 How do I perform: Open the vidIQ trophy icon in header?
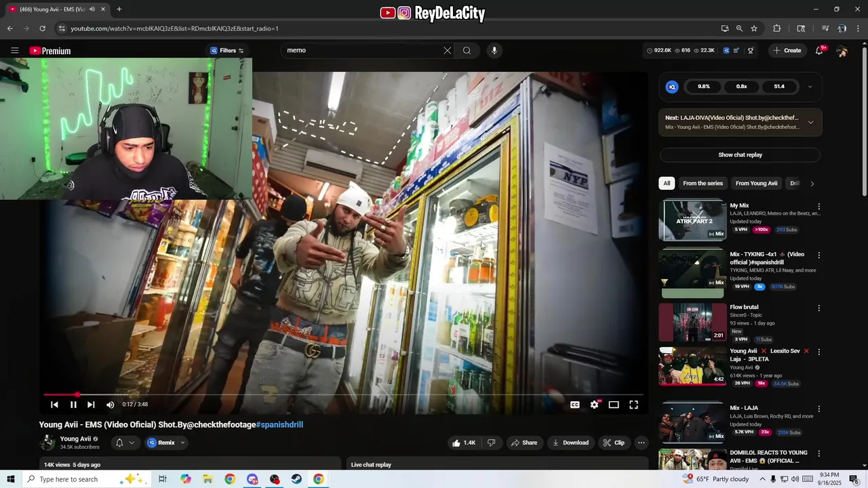pos(750,51)
